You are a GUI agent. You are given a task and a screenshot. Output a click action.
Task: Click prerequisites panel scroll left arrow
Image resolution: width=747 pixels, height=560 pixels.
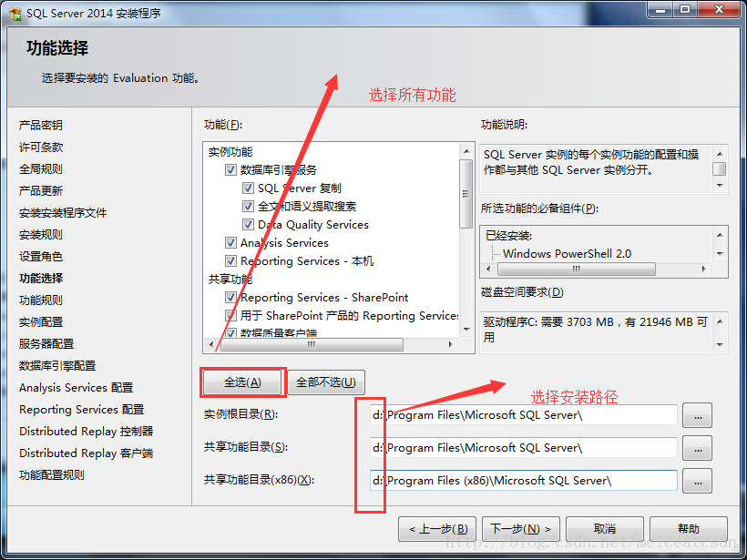(488, 269)
